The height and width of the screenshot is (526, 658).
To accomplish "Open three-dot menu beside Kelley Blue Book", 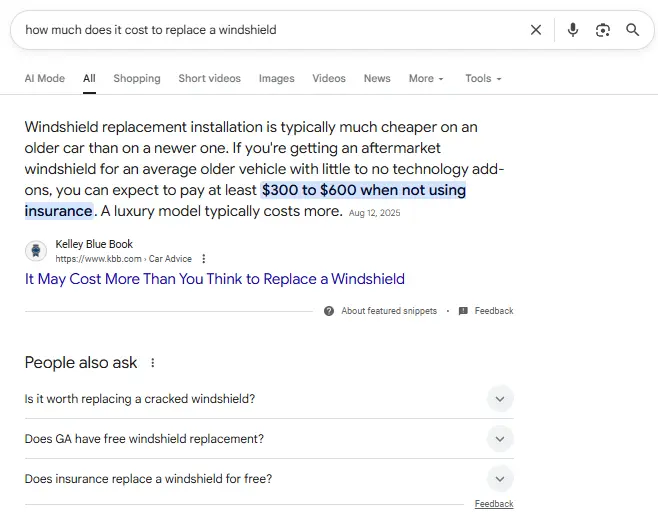I will [204, 259].
